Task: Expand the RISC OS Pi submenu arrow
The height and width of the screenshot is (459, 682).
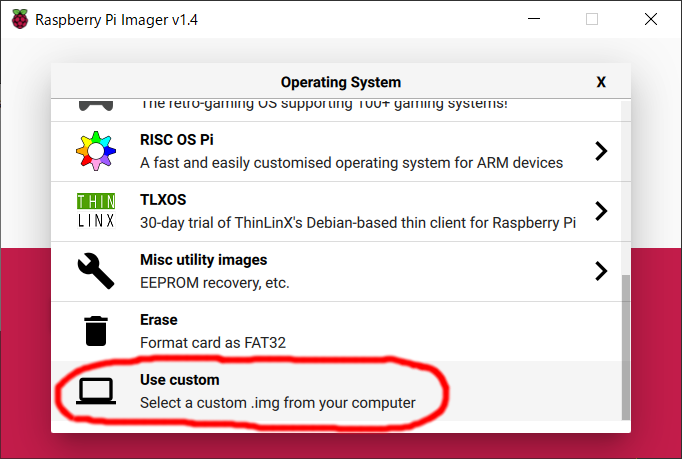Action: point(601,151)
